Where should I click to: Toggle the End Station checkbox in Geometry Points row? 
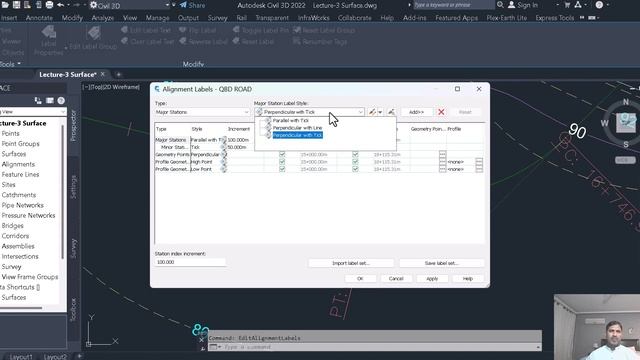[355, 155]
